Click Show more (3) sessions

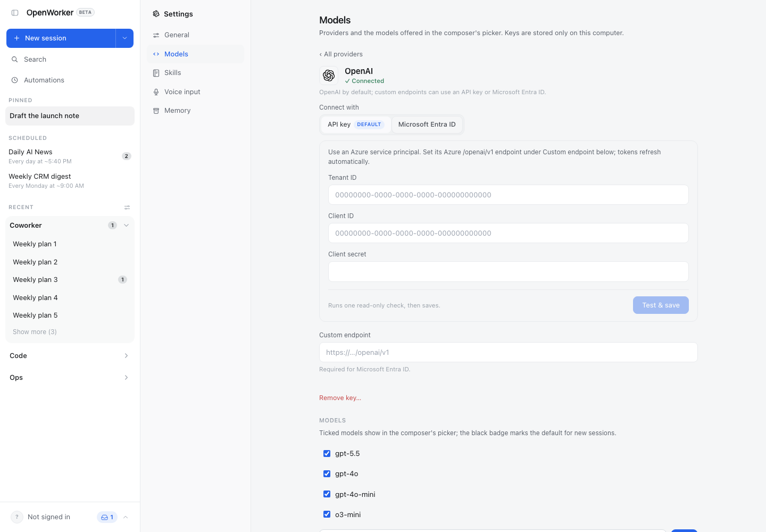coord(35,332)
